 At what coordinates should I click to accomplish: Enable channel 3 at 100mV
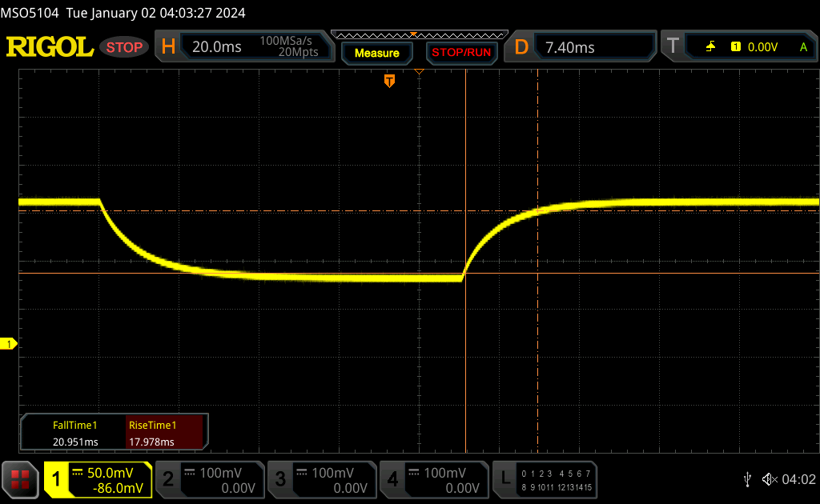[322, 479]
